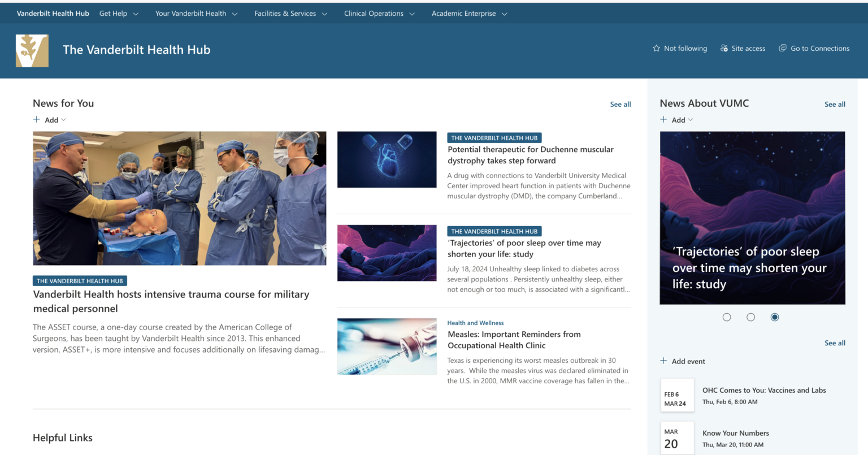
Task: Click the star icon beside Not following
Action: click(x=656, y=49)
